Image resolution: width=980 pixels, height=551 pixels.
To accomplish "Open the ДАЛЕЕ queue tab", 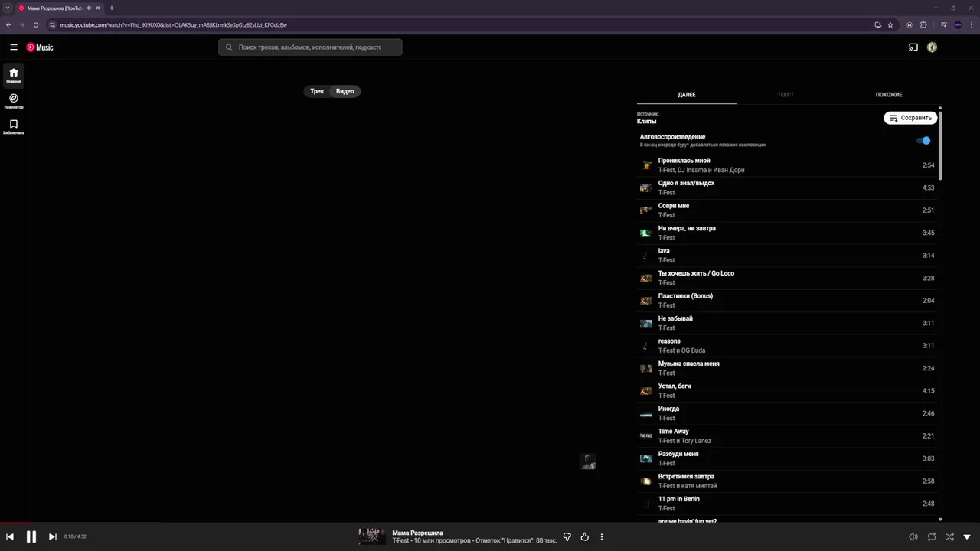I will coord(687,95).
